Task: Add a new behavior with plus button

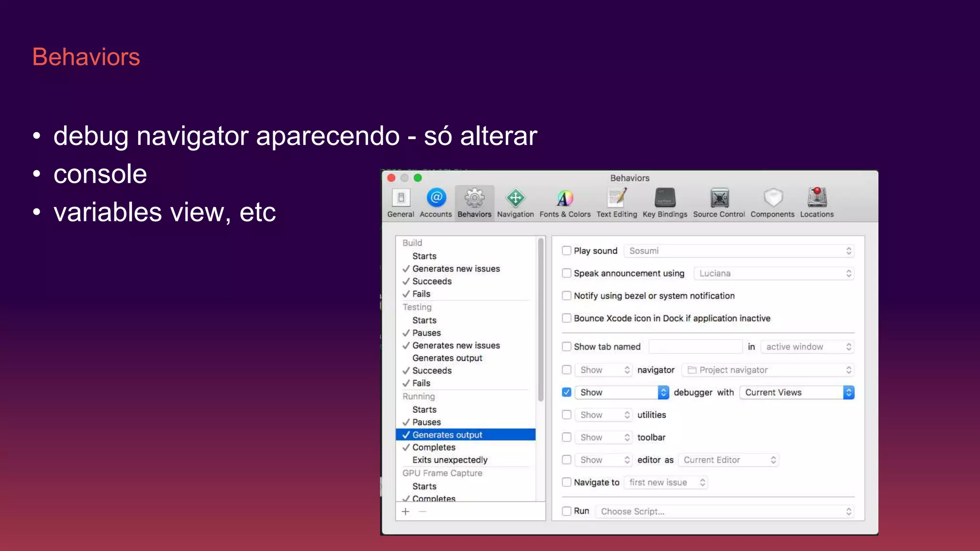Action: pyautogui.click(x=406, y=511)
